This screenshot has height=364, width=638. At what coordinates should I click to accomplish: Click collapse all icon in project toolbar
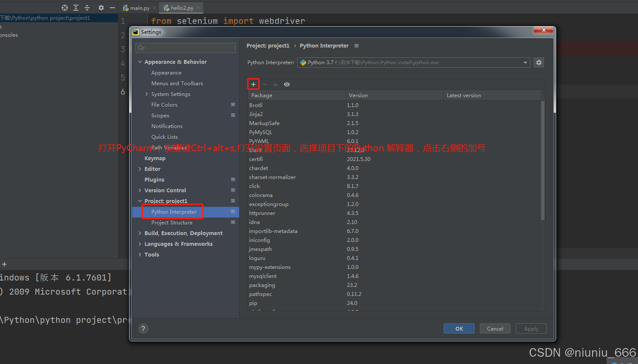[87, 8]
